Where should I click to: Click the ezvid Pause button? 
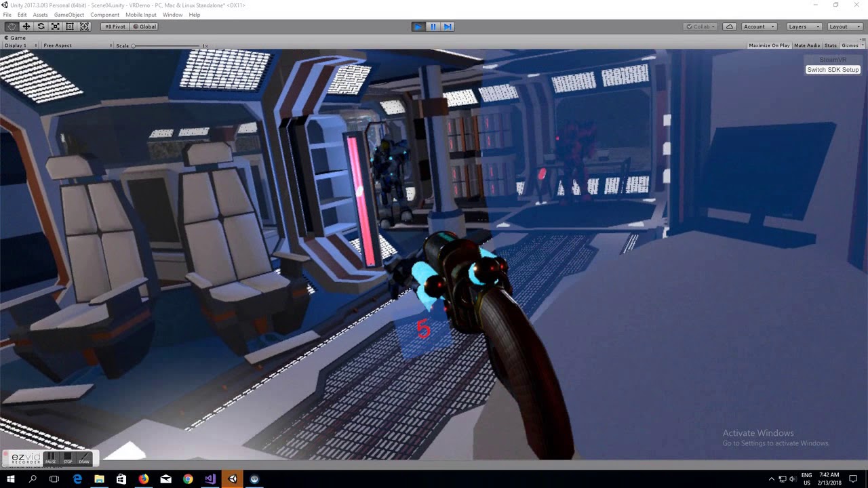coord(51,458)
